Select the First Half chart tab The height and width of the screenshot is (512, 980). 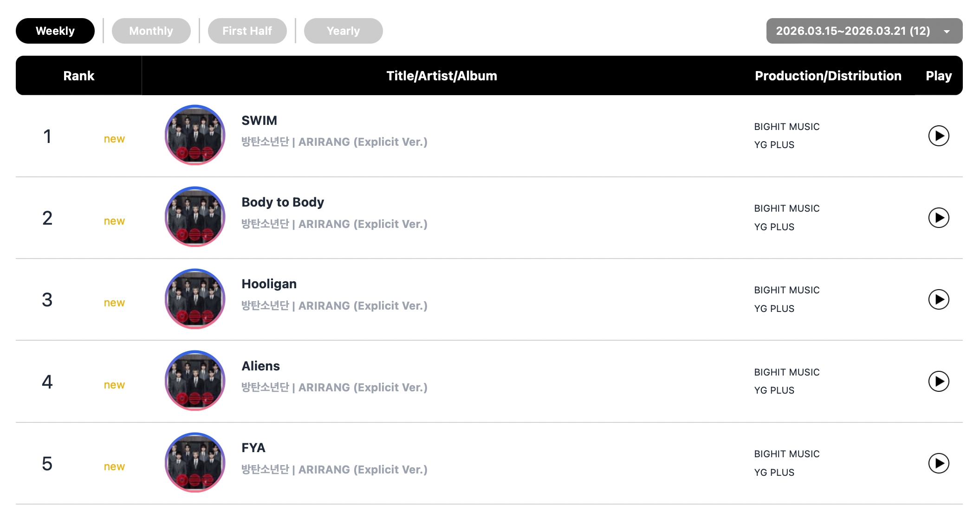point(247,31)
